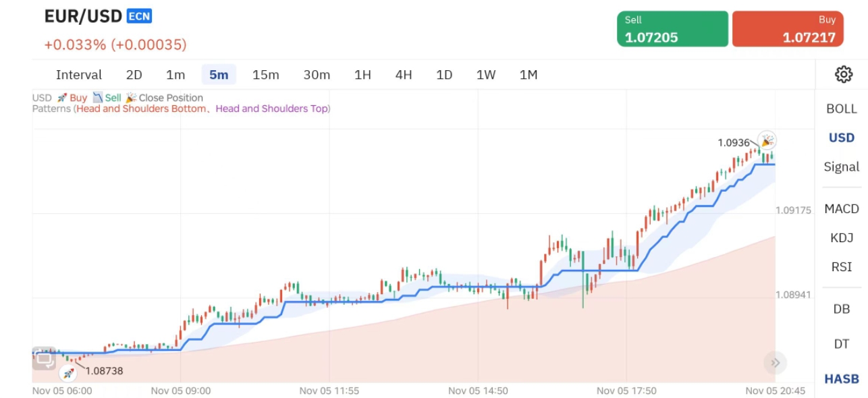The image size is (868, 398).
Task: Enable the RSI indicator
Action: pyautogui.click(x=841, y=267)
